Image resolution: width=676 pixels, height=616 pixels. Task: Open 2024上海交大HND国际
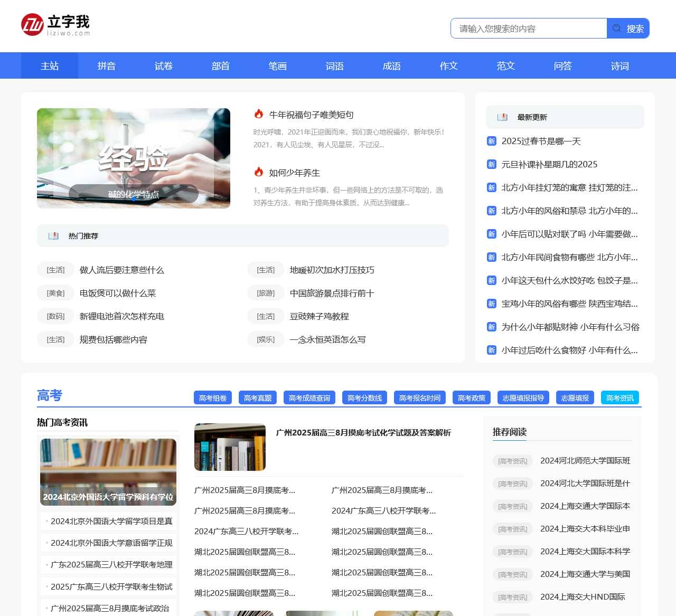pyautogui.click(x=583, y=596)
